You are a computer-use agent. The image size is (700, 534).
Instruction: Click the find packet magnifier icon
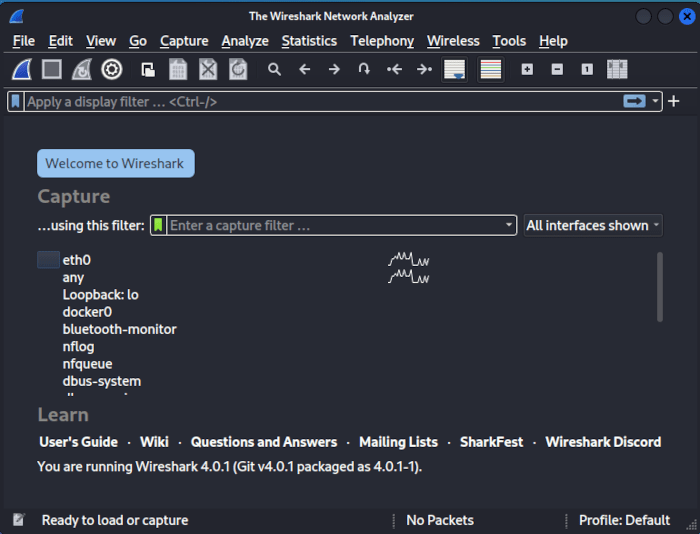coord(274,70)
